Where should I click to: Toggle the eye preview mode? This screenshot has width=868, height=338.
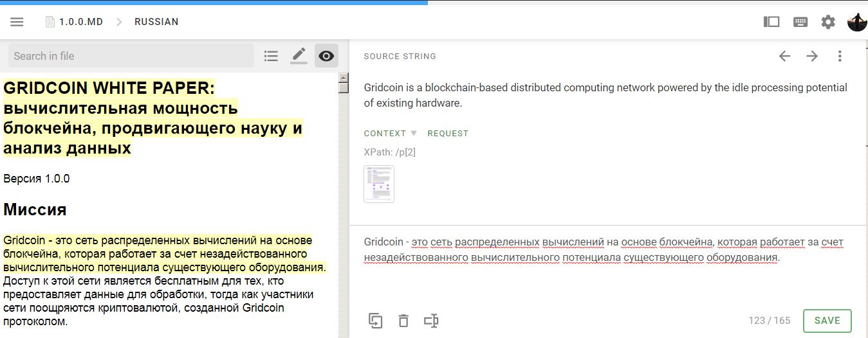(x=326, y=56)
